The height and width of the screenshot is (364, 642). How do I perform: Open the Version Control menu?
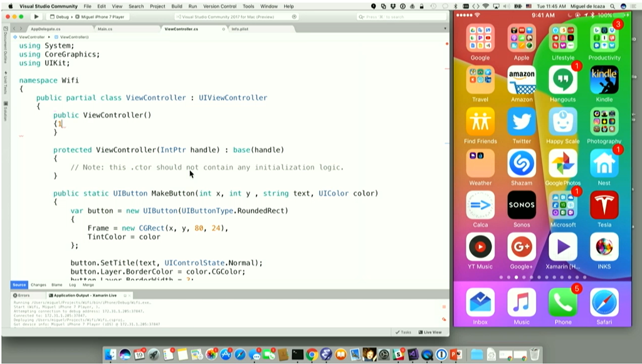click(x=220, y=6)
